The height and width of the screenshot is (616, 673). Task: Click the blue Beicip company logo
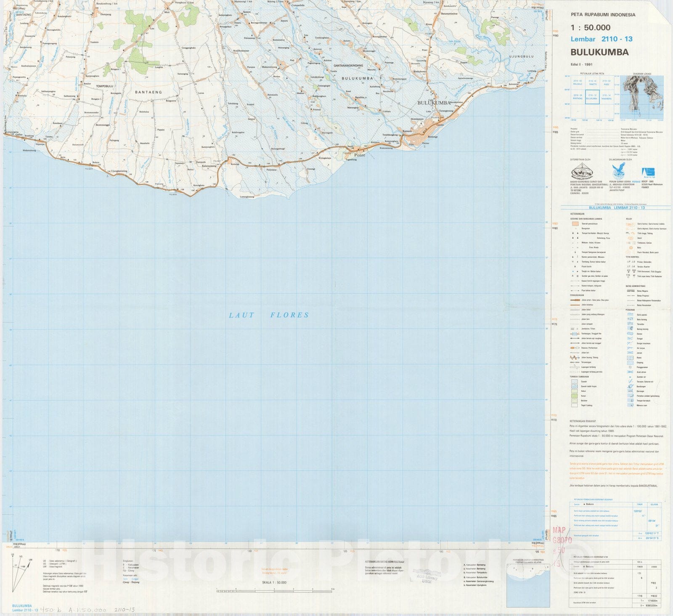pos(648,172)
